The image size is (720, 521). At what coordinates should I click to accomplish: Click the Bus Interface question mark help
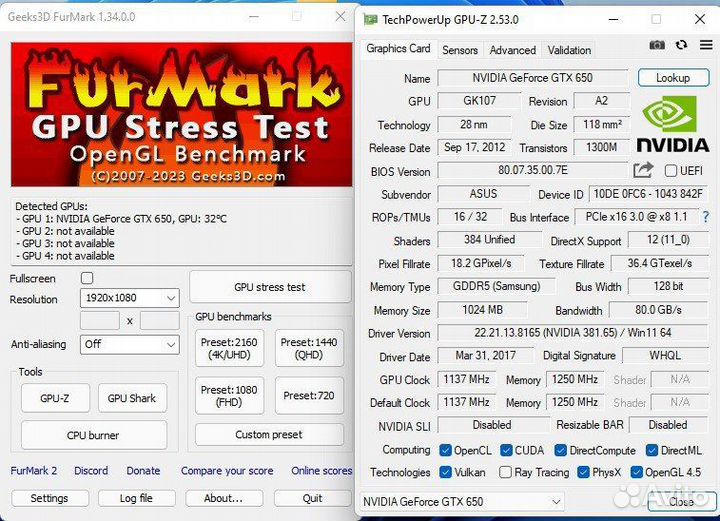[x=706, y=217]
